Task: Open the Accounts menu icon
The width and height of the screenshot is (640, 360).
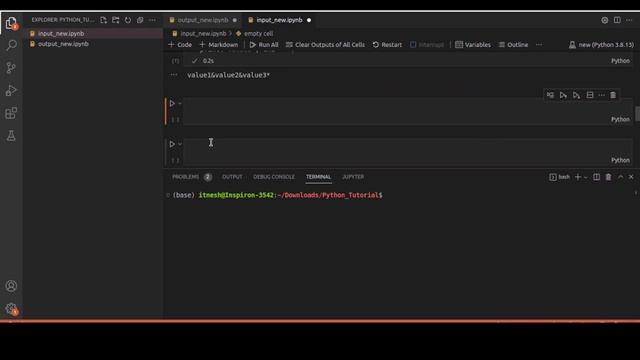Action: [11, 286]
